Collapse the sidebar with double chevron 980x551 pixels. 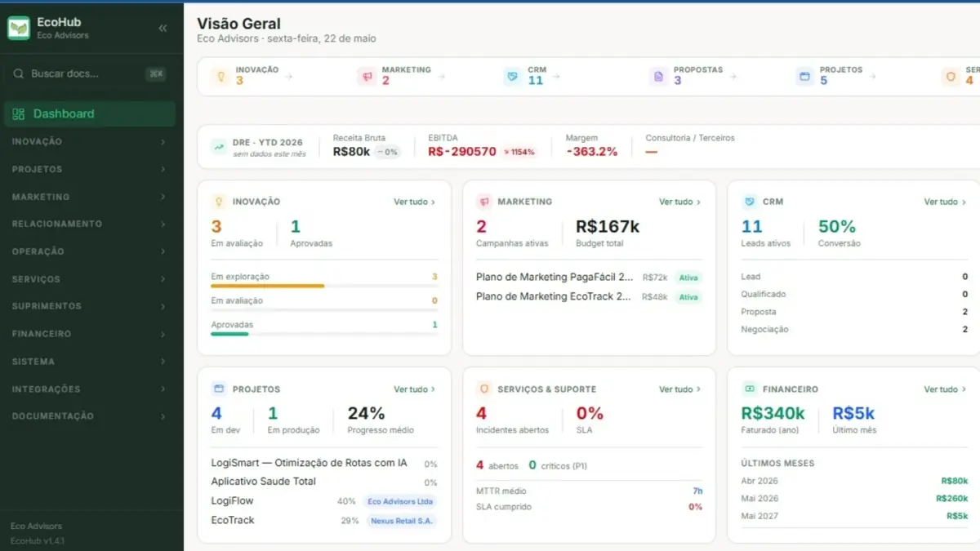tap(163, 28)
